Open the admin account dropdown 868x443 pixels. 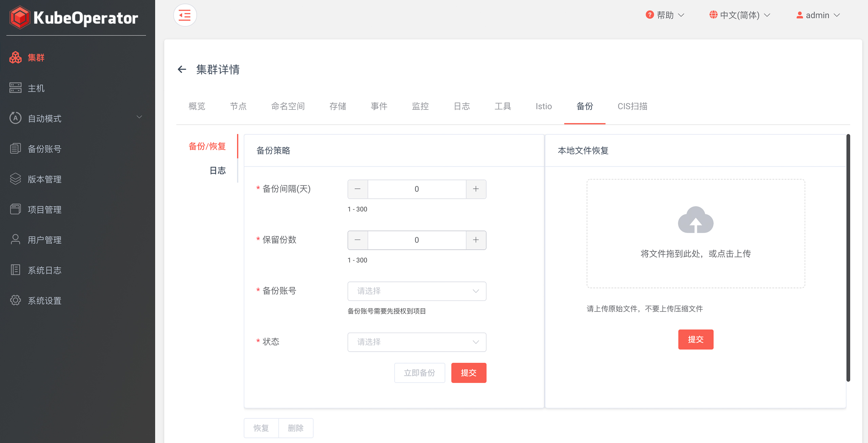coord(818,15)
